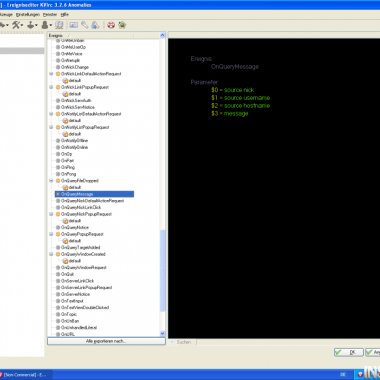Open the tools (hammer and wrench) toolbar menu
Image resolution: width=380 pixels, height=380 pixels.
[18, 25]
